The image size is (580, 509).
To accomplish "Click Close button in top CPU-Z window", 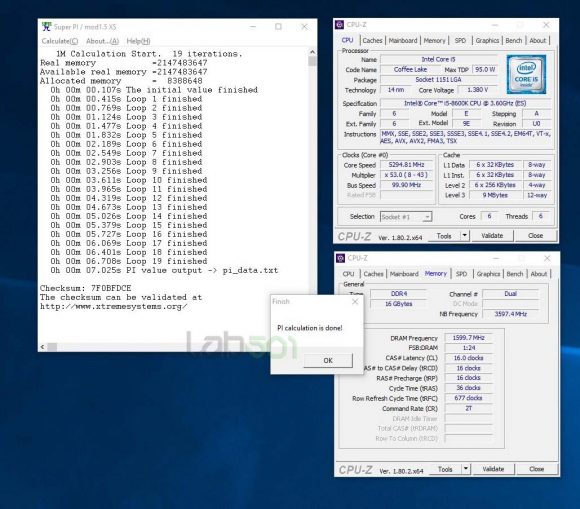I will [x=535, y=236].
